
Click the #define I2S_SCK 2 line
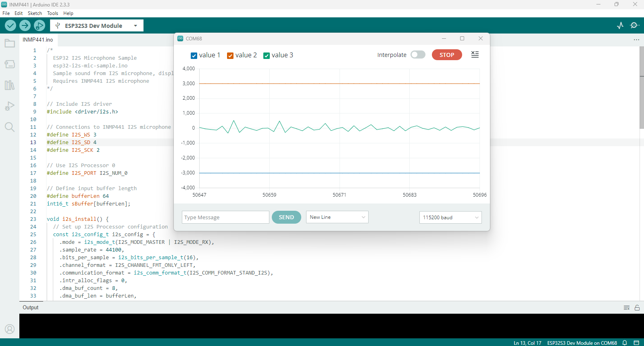point(73,150)
